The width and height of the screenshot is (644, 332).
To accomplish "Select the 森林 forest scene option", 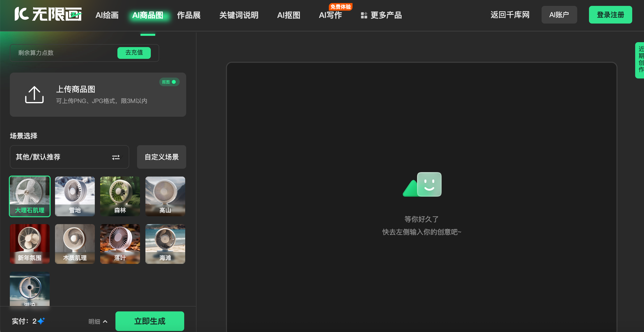I will 120,196.
